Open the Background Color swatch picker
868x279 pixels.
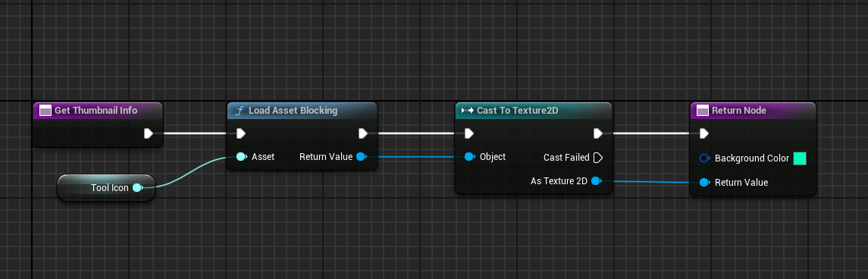pyautogui.click(x=799, y=158)
